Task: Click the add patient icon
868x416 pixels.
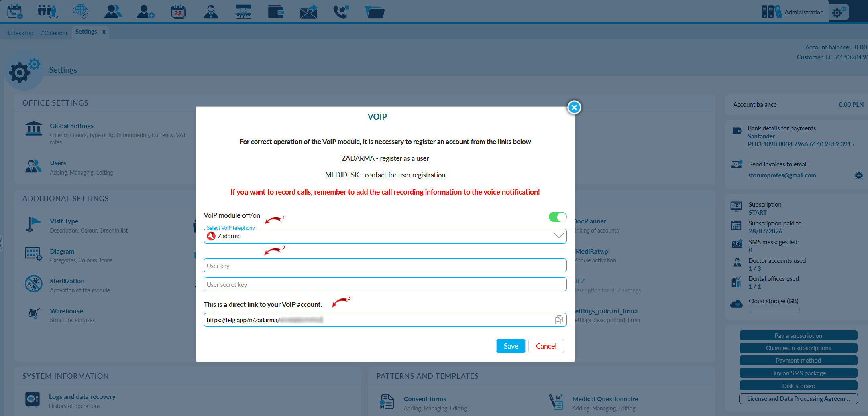Action: 145,12
